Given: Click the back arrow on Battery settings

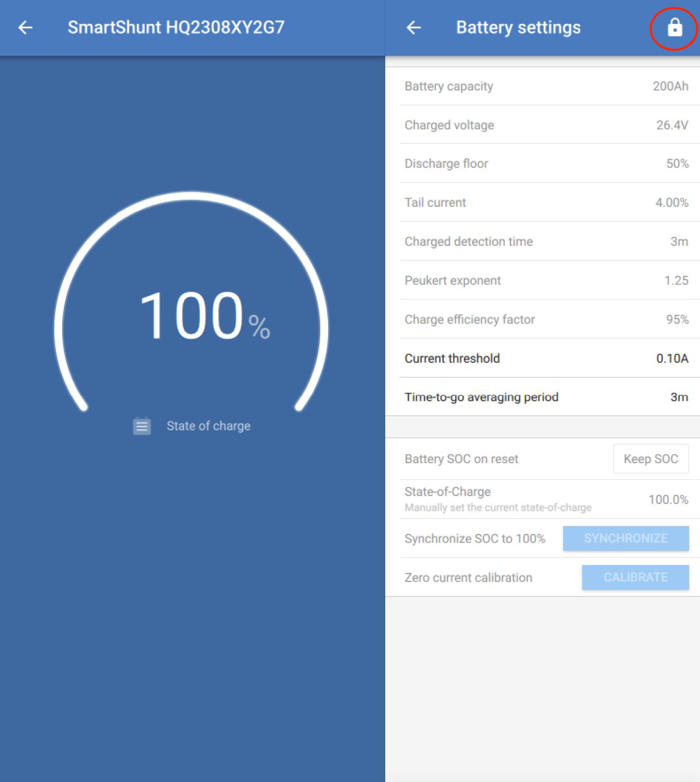Looking at the screenshot, I should coord(414,27).
